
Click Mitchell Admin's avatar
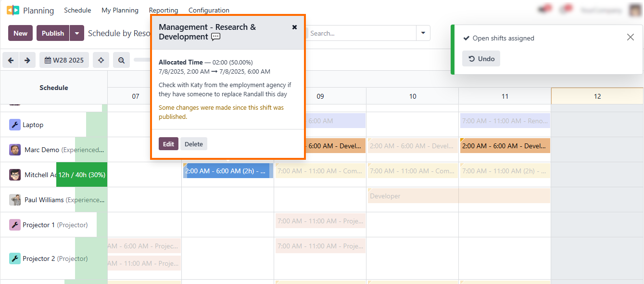point(14,175)
